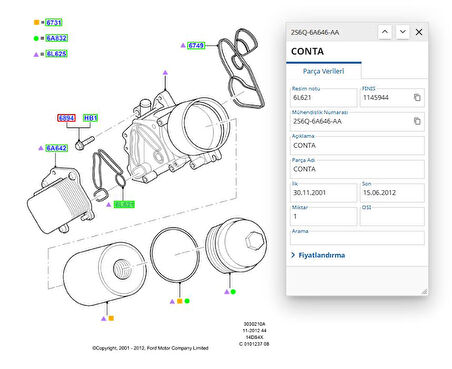Copy the engineering number 2S6Q-6A646-AA

(x=417, y=121)
